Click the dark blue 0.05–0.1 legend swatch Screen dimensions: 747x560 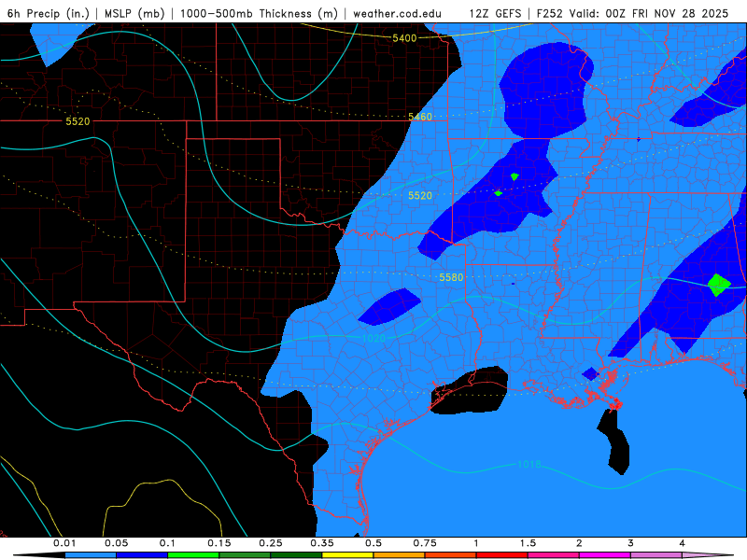click(x=142, y=555)
